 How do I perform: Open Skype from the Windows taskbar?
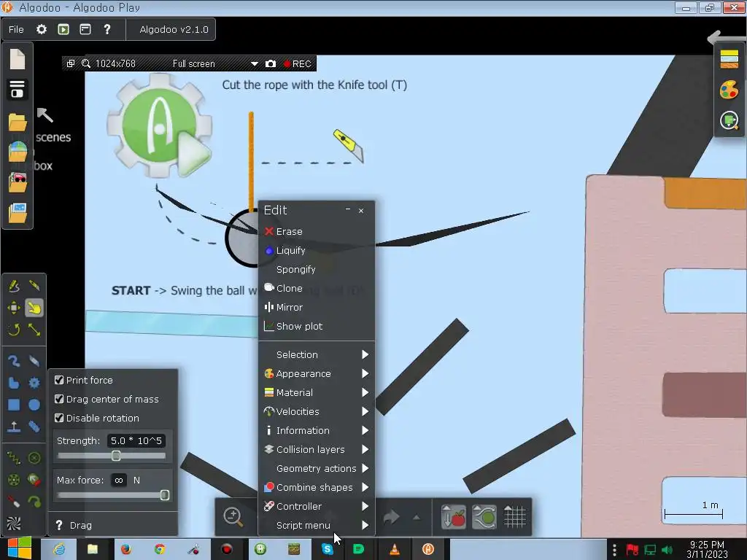(x=328, y=549)
